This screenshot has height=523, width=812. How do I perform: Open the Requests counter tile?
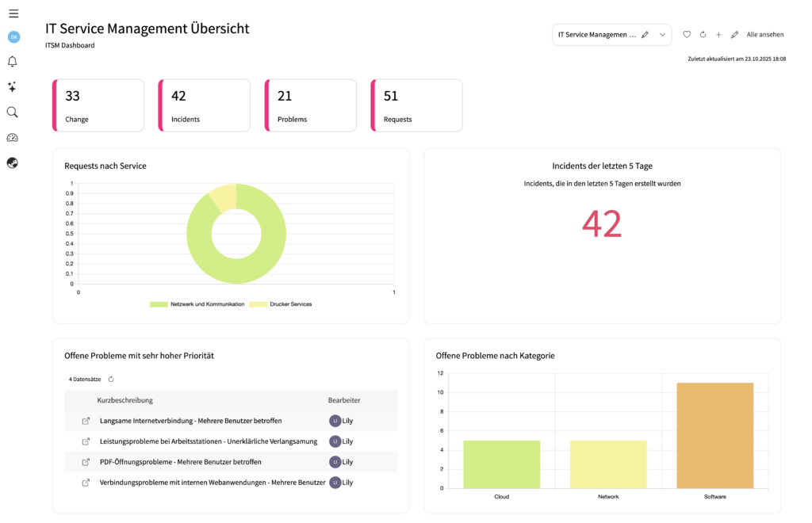click(417, 105)
